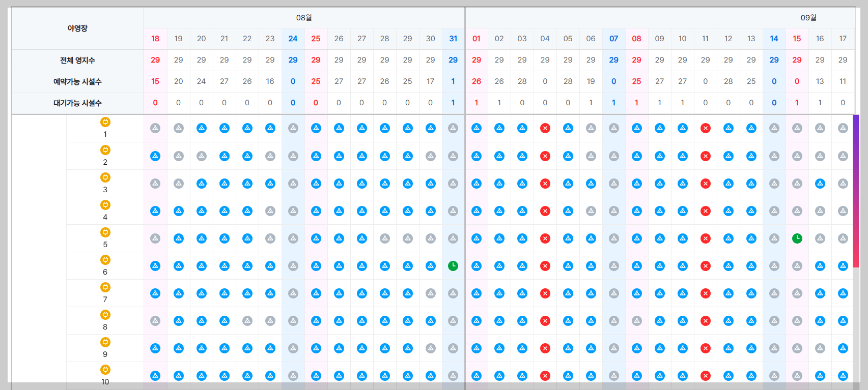Click the '예약가능 시설수' row label

click(77, 81)
